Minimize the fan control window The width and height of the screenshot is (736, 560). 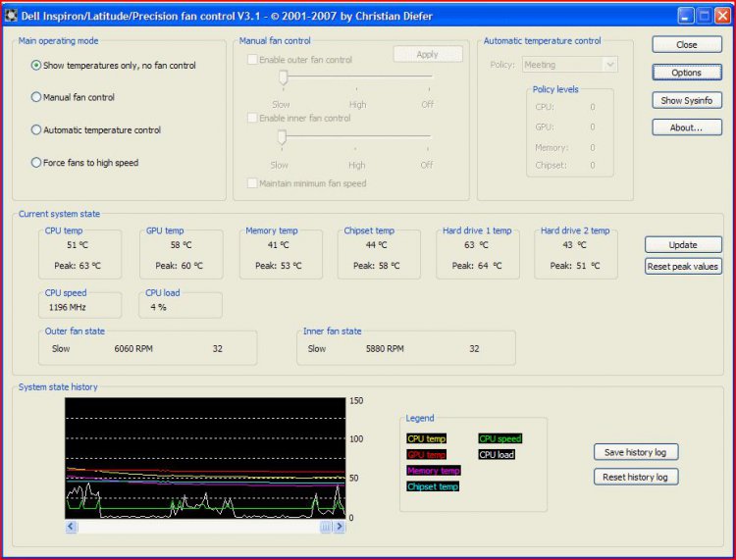pyautogui.click(x=685, y=16)
